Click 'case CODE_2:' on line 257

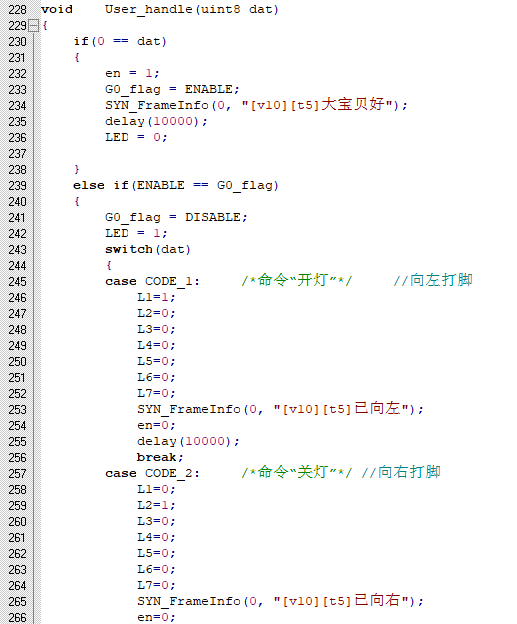pos(152,474)
